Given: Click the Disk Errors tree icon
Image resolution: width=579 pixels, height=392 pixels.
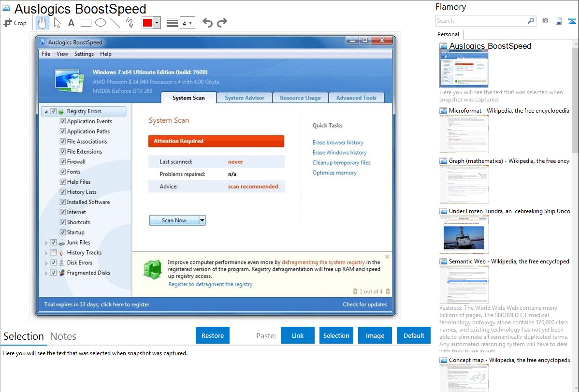Looking at the screenshot, I should click(61, 262).
